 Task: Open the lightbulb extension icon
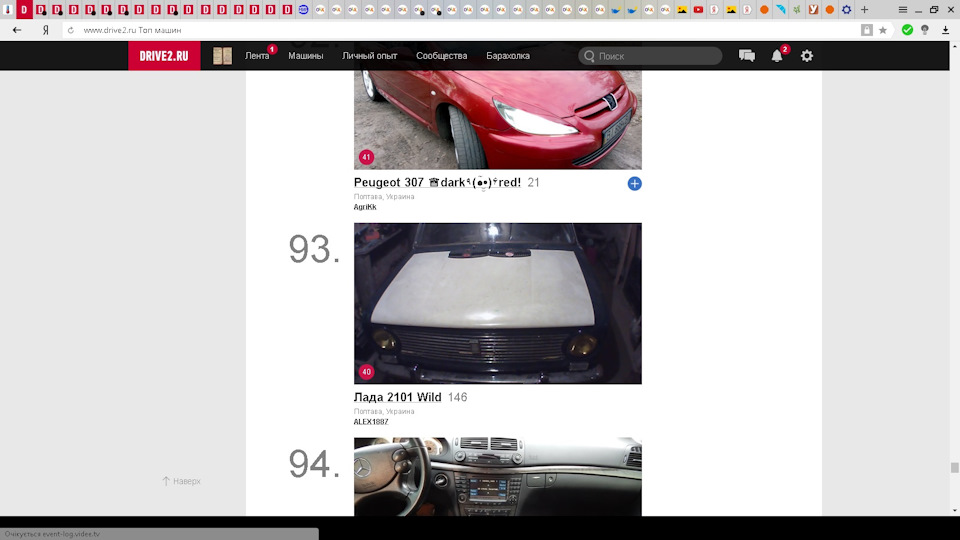click(x=925, y=29)
